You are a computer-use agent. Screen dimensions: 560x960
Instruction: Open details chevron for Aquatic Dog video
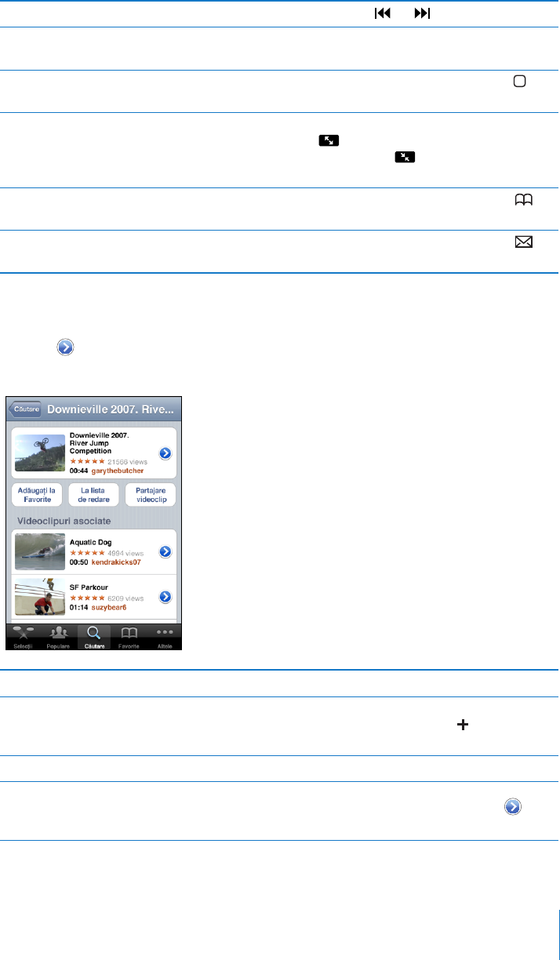[165, 552]
